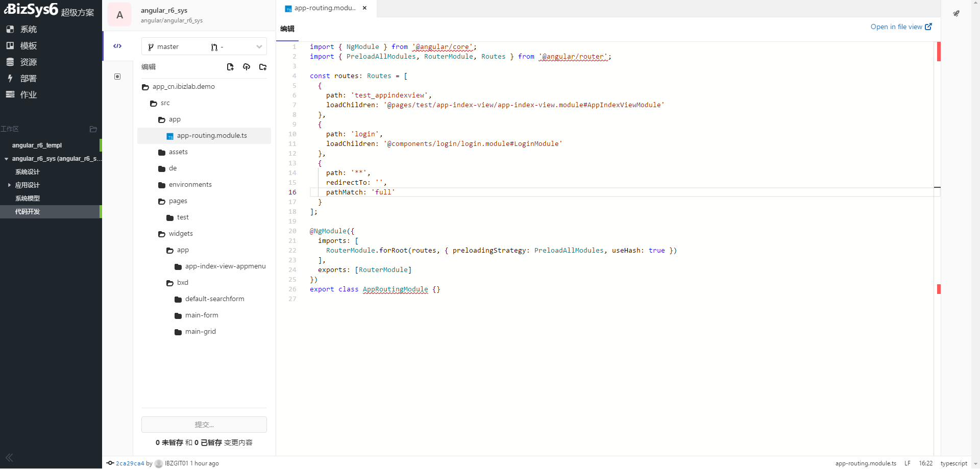Click the 16:22 cursor position indicator
Image resolution: width=980 pixels, height=469 pixels.
pyautogui.click(x=925, y=463)
